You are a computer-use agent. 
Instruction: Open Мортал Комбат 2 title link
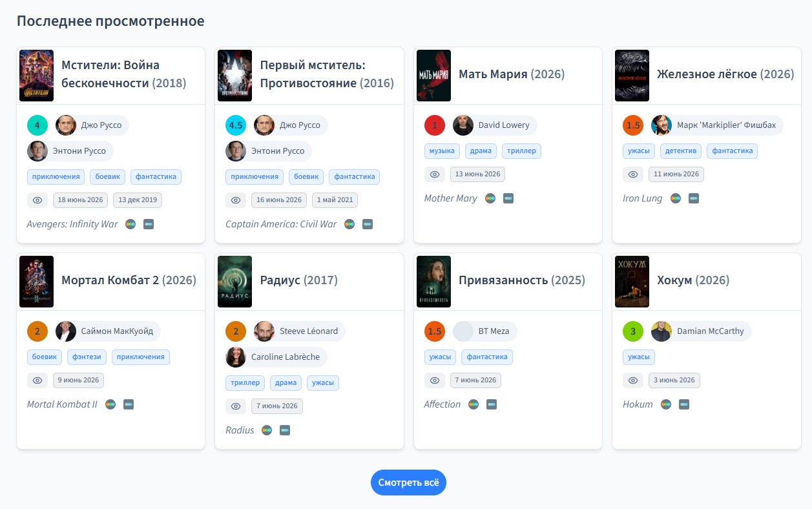(129, 280)
